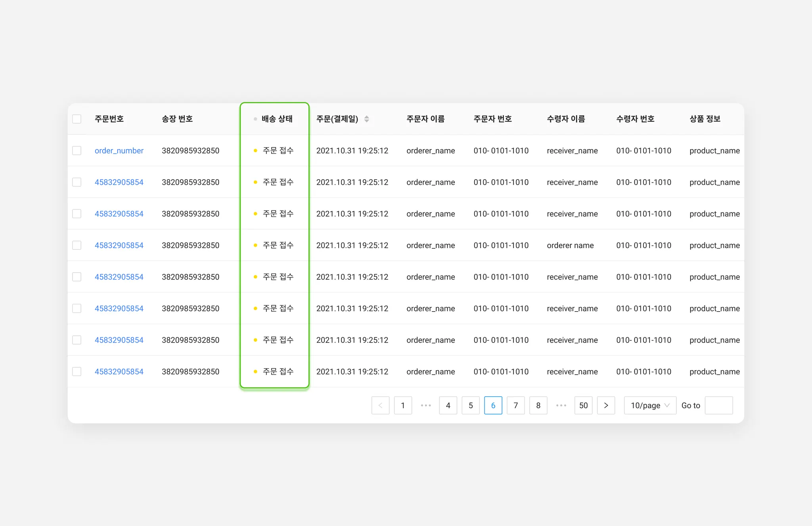Click the next page arrow button
Image resolution: width=812 pixels, height=526 pixels.
coord(606,405)
